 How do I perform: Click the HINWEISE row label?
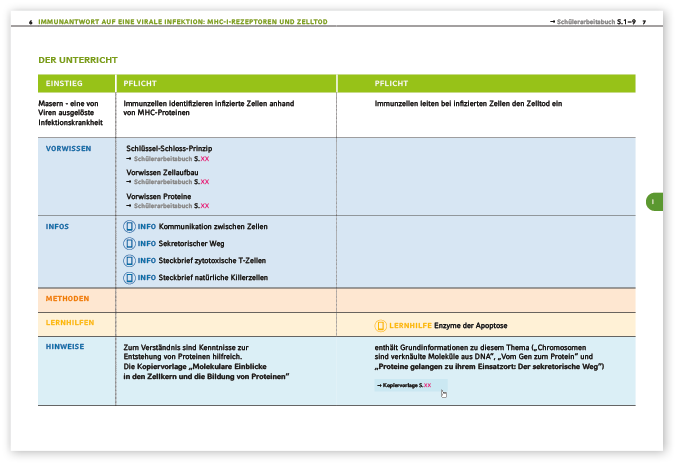(x=65, y=346)
